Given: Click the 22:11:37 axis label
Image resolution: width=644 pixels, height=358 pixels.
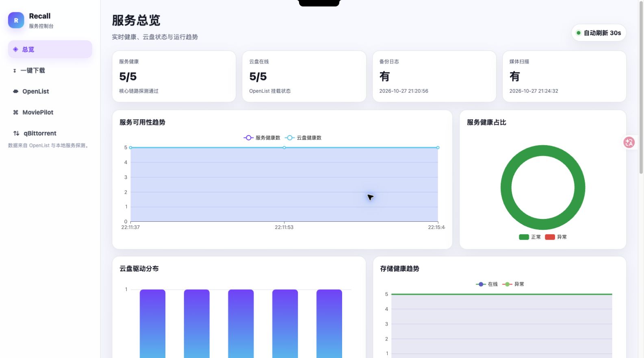Looking at the screenshot, I should point(130,227).
